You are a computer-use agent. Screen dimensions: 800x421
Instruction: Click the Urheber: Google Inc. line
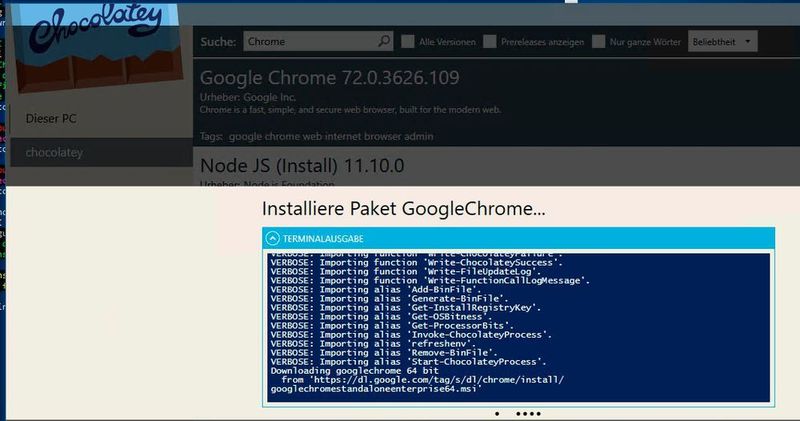(247, 97)
